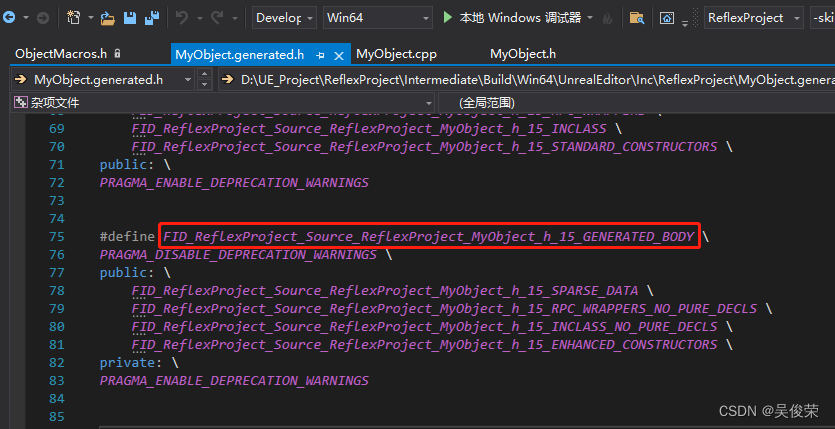This screenshot has height=429, width=835.
Task: Click the lock icon on ObjectMacros.h tab
Action: (x=118, y=54)
